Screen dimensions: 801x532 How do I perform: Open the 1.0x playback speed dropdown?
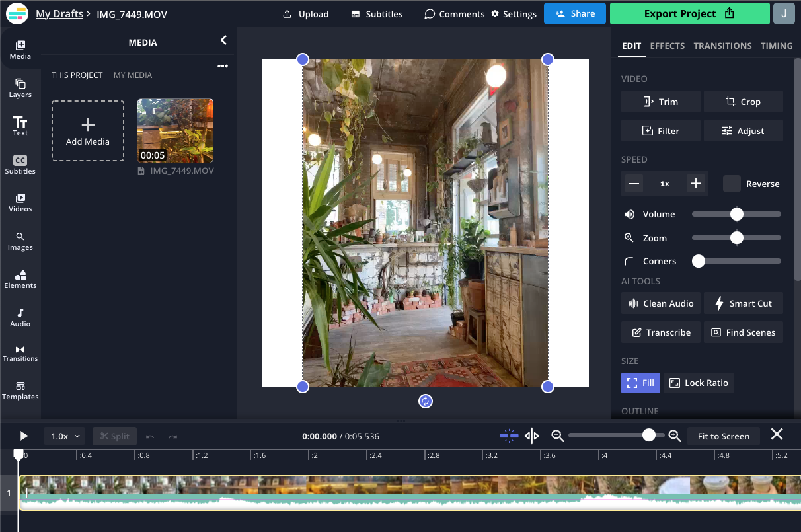pos(65,436)
